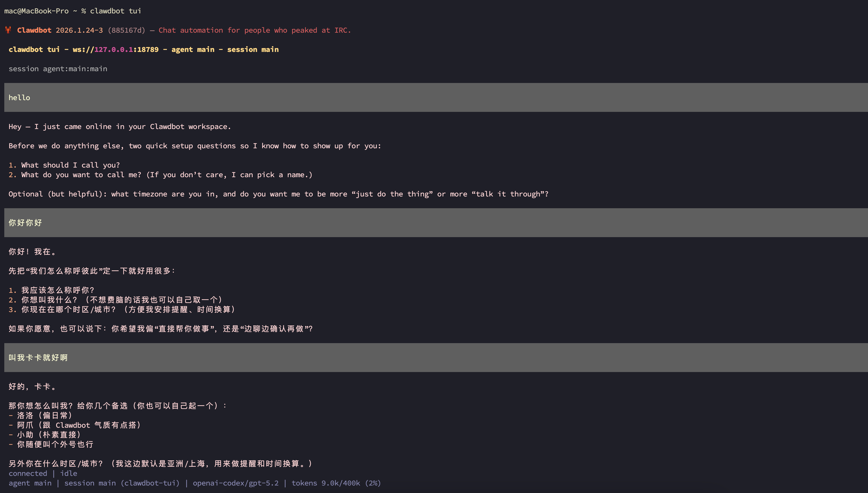Click "session main (clawdbot-tui)" in the footer
Viewport: 868px width, 493px height.
click(122, 483)
